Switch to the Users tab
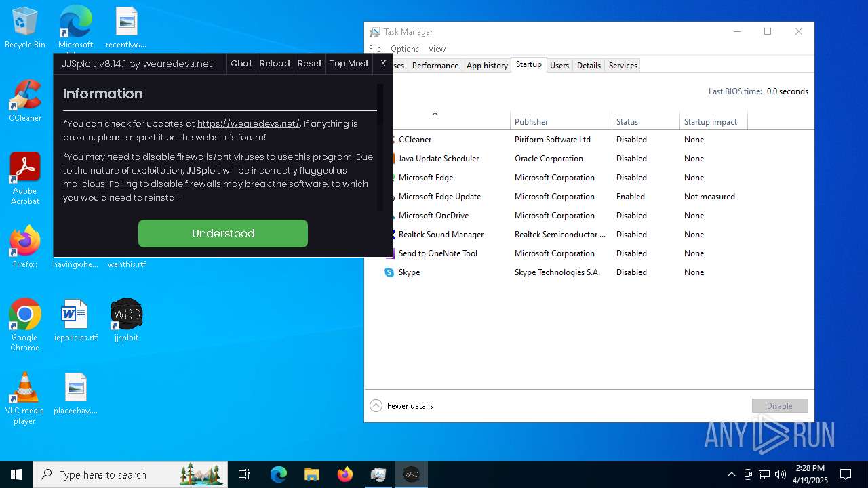868x488 pixels. [559, 66]
